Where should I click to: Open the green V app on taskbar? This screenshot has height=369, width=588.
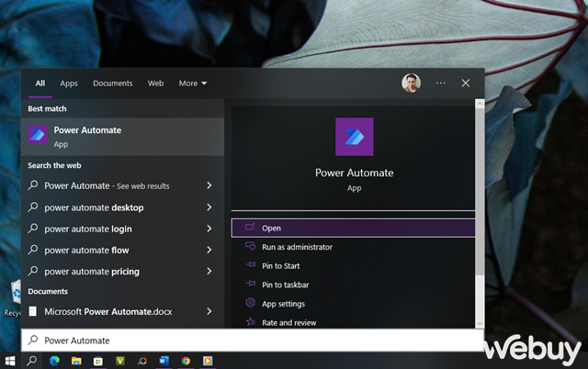[x=120, y=361]
